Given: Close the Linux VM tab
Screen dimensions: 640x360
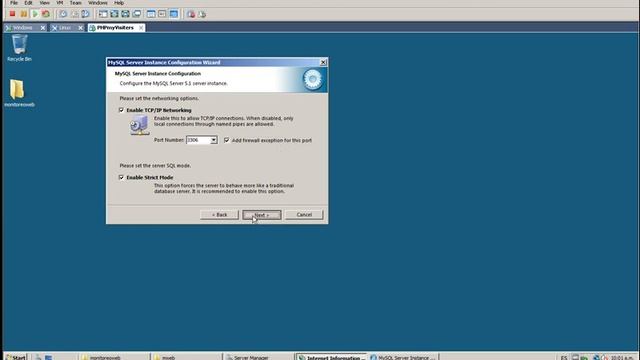Looking at the screenshot, I should (x=80, y=28).
